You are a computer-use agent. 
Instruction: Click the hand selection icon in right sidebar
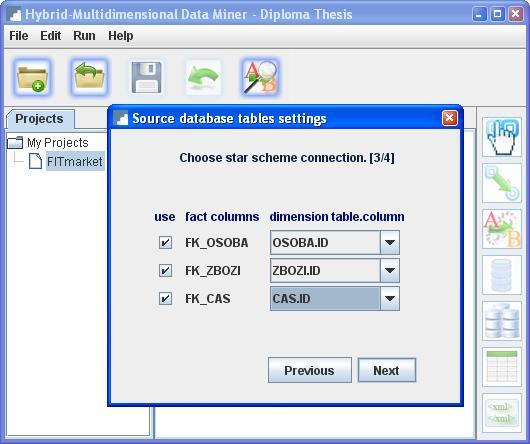pos(502,137)
